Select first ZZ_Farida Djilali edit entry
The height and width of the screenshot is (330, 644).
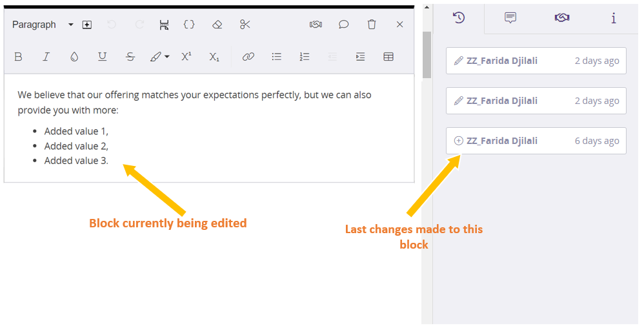pos(536,61)
